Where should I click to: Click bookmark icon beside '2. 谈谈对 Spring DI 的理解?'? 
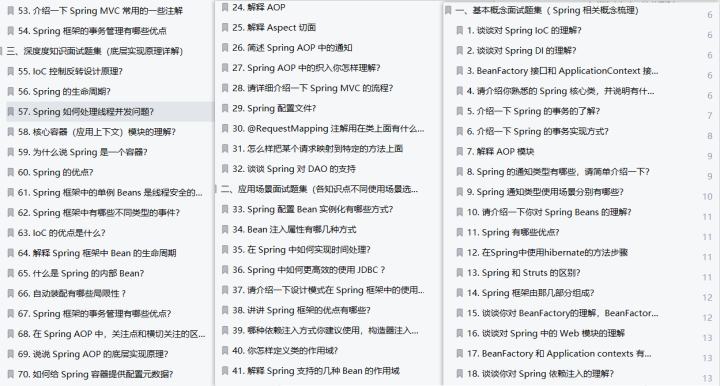click(x=460, y=50)
